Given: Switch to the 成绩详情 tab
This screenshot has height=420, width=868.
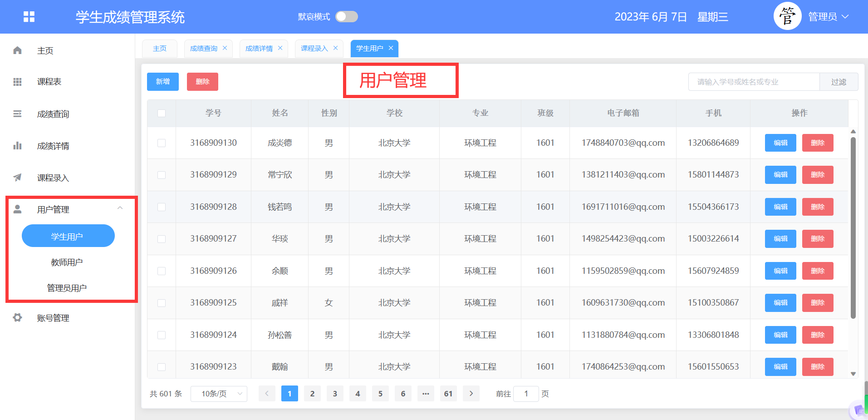Looking at the screenshot, I should pyautogui.click(x=259, y=49).
